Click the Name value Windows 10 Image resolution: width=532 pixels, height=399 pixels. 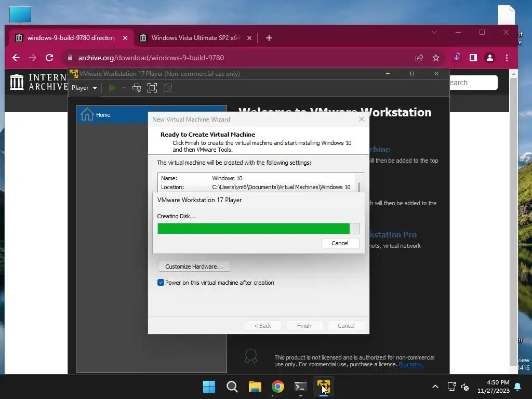pos(227,178)
